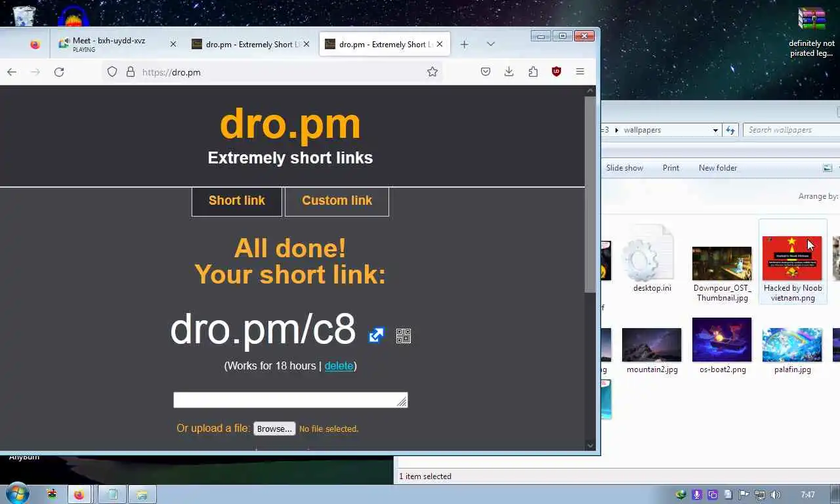Create a New folder in Explorer
Viewport: 840px width, 504px height.
[718, 168]
